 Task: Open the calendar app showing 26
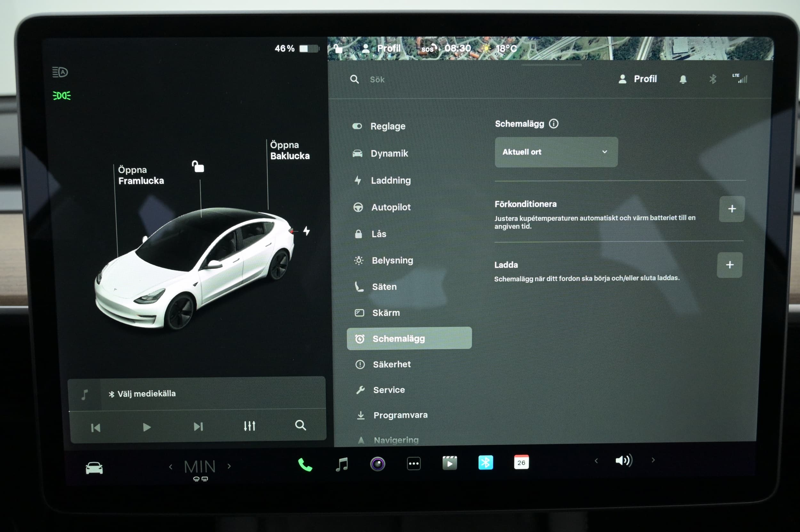tap(521, 462)
